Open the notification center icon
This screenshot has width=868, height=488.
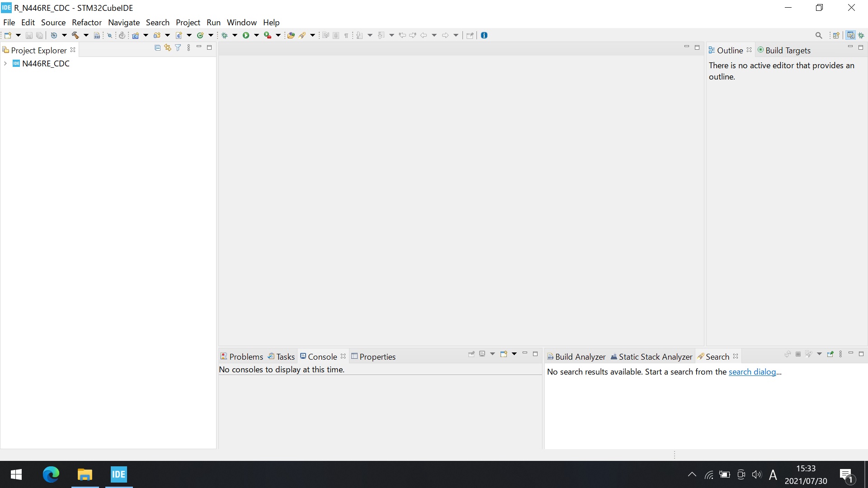[847, 475]
